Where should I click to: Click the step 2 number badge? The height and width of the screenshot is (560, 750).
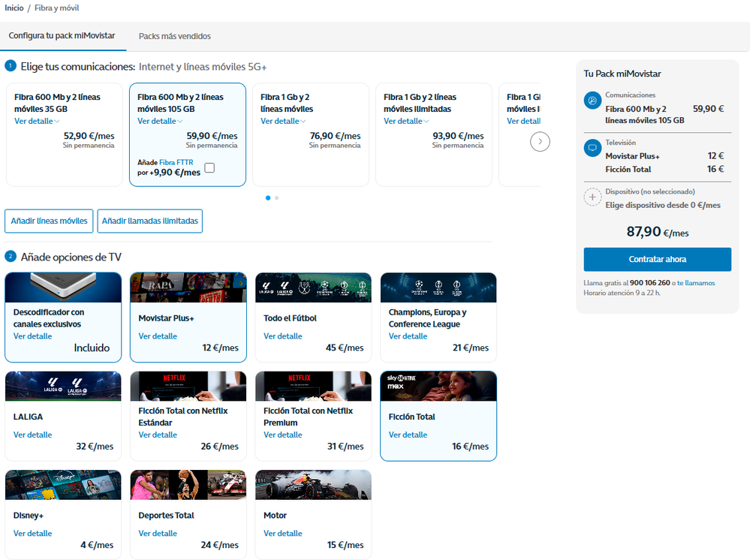point(11,257)
